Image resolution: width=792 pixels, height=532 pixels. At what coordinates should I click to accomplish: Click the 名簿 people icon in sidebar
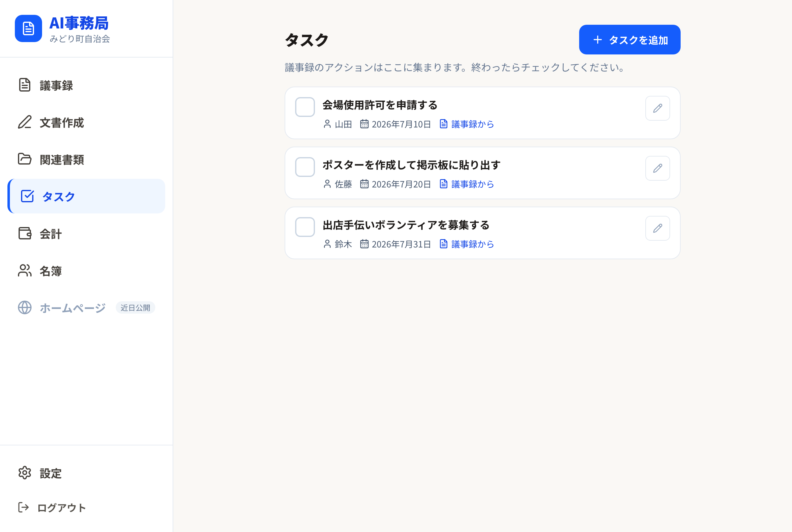24,270
